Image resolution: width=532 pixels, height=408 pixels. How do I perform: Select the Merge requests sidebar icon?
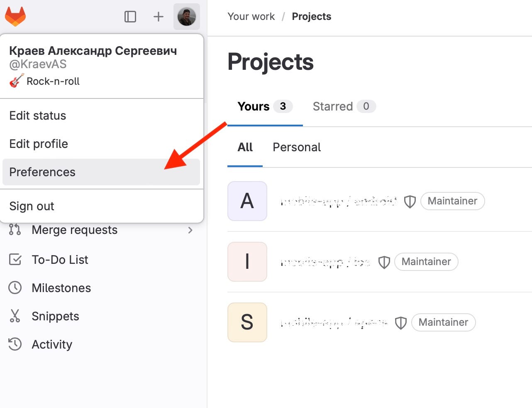[x=15, y=230]
